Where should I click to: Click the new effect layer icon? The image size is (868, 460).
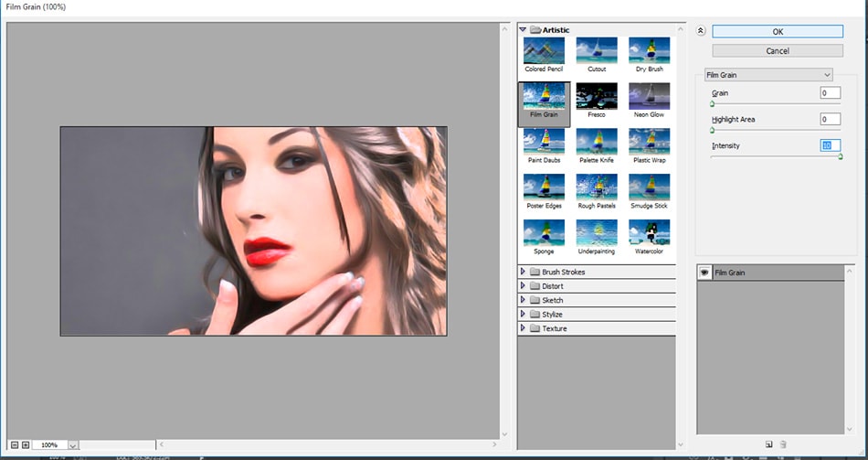pos(769,445)
